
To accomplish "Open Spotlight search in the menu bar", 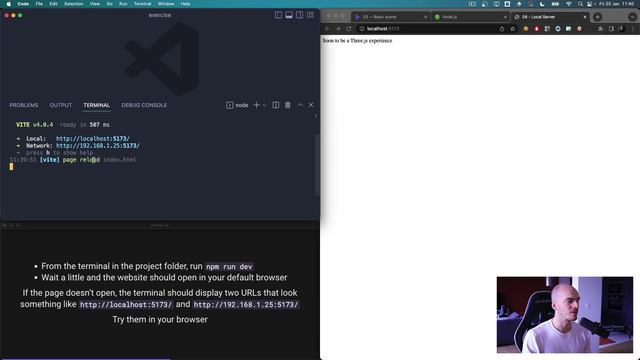I will (x=580, y=4).
